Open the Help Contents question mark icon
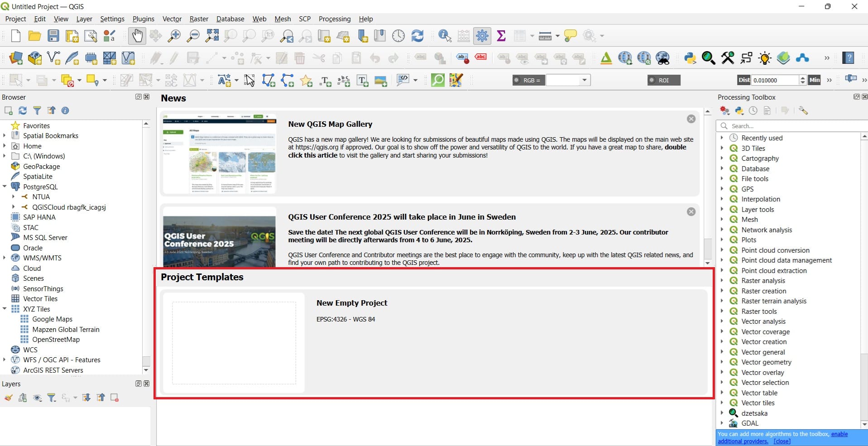The width and height of the screenshot is (868, 446). (849, 58)
